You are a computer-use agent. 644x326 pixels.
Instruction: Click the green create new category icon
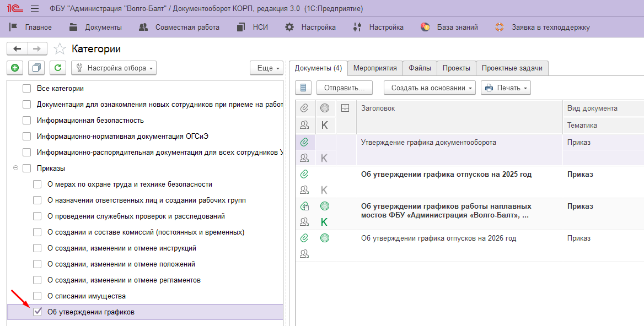pos(15,68)
